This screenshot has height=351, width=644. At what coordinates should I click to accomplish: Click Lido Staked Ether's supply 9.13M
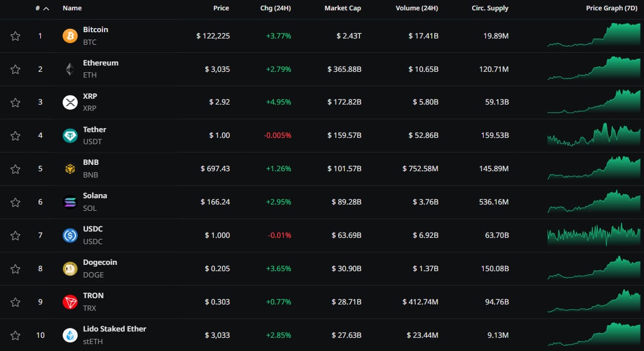(498, 335)
